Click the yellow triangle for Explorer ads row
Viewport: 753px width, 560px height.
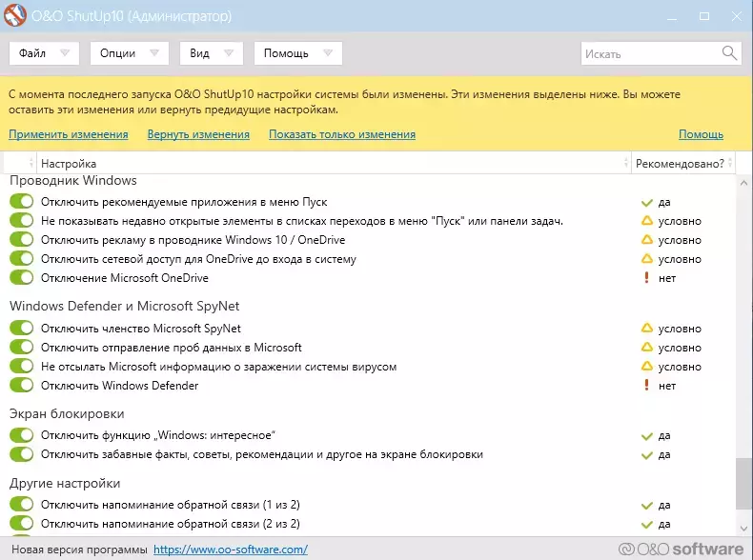(647, 239)
